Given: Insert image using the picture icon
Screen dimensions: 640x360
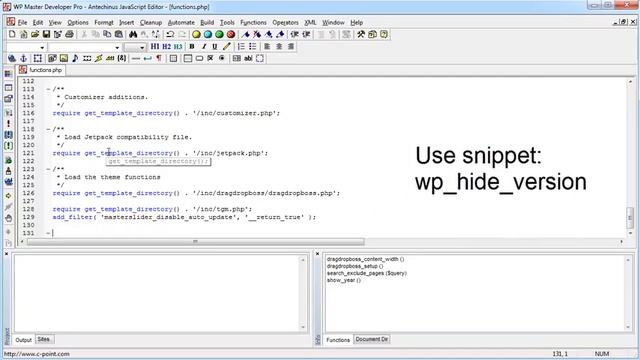Looking at the screenshot, I should [x=64, y=58].
